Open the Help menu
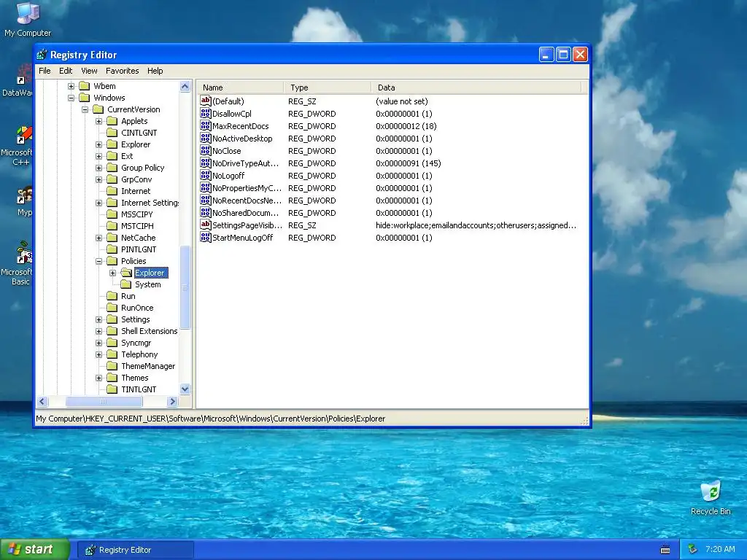 (155, 71)
